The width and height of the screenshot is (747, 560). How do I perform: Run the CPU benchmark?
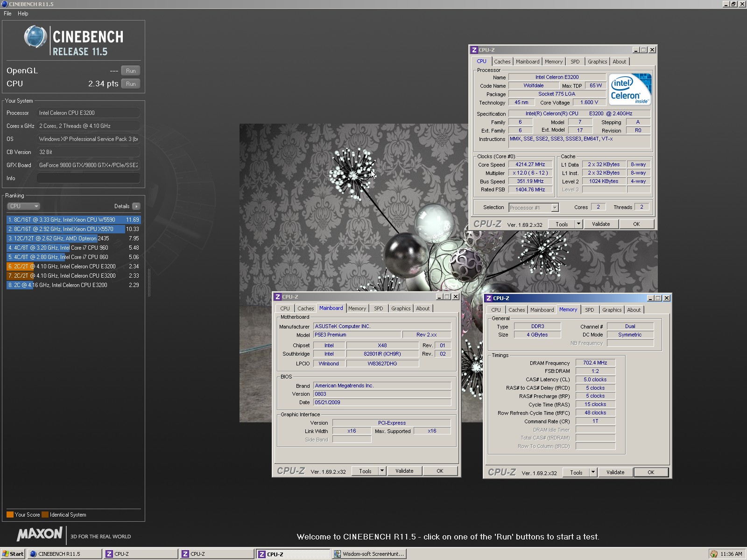pos(131,84)
